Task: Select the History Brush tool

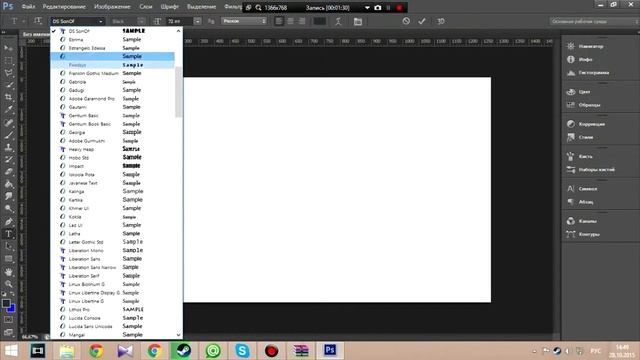Action: [x=9, y=159]
